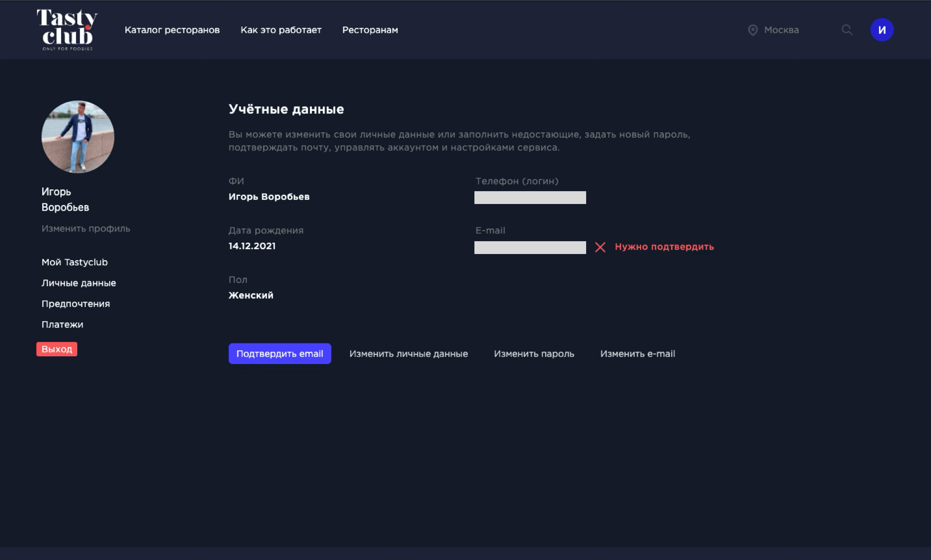Click the location pin icon

click(x=753, y=30)
